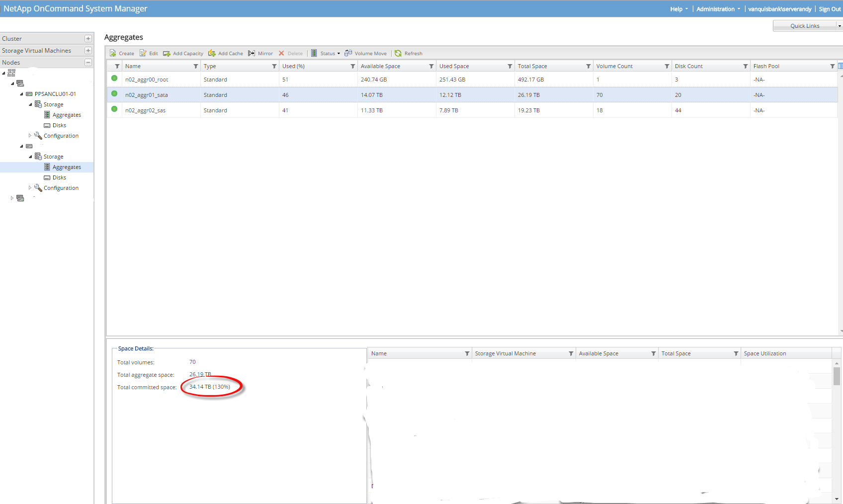This screenshot has height=504, width=843.
Task: Click the Add Capacity toolbar icon
Action: pyautogui.click(x=167, y=54)
